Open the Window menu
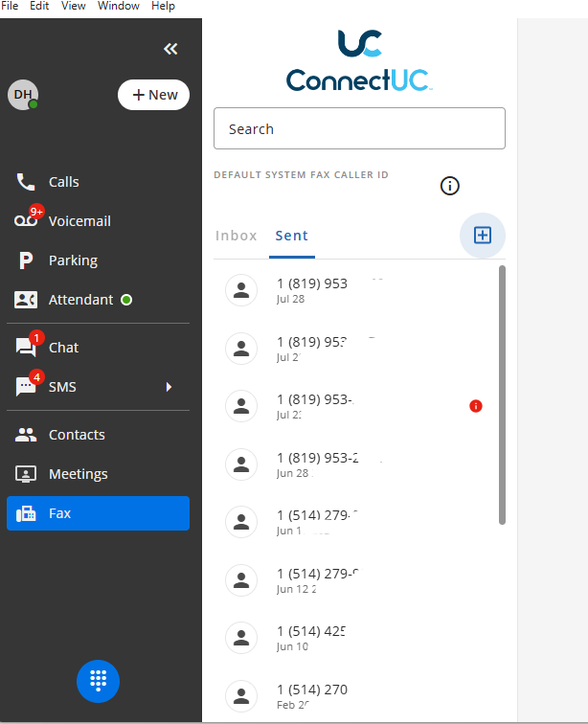 click(x=119, y=6)
